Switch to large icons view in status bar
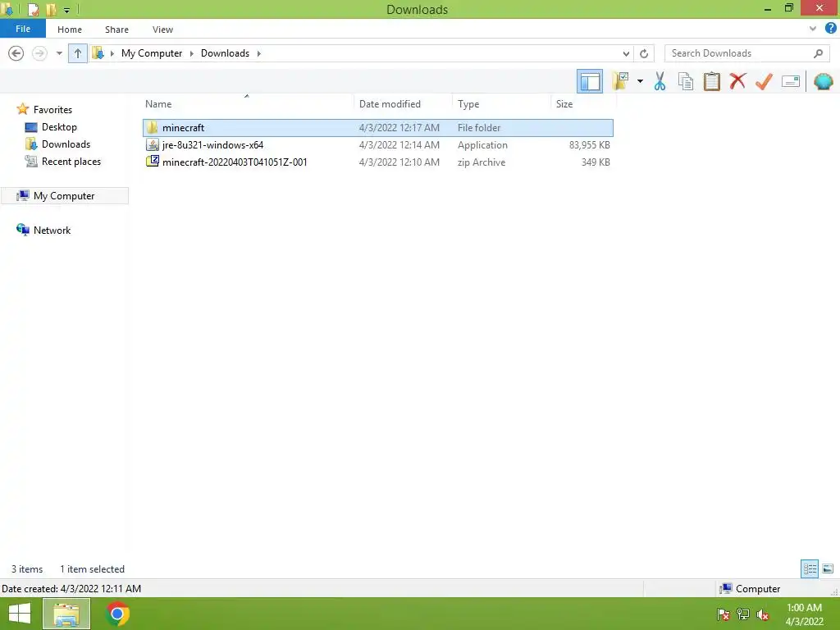Image resolution: width=840 pixels, height=630 pixels. (x=828, y=568)
